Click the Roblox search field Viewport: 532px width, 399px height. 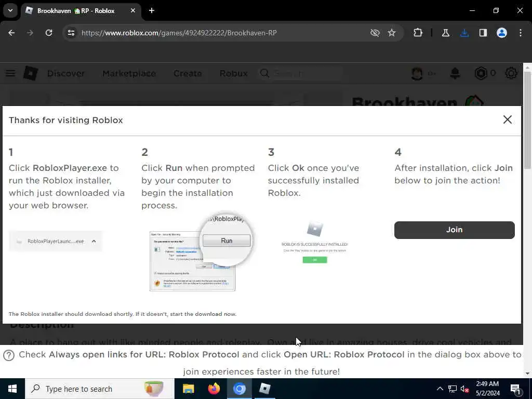coord(301,73)
